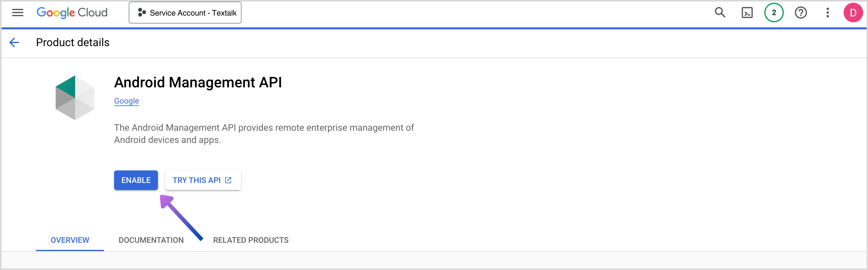Open the Service Account - Textalk project selector

(x=185, y=13)
